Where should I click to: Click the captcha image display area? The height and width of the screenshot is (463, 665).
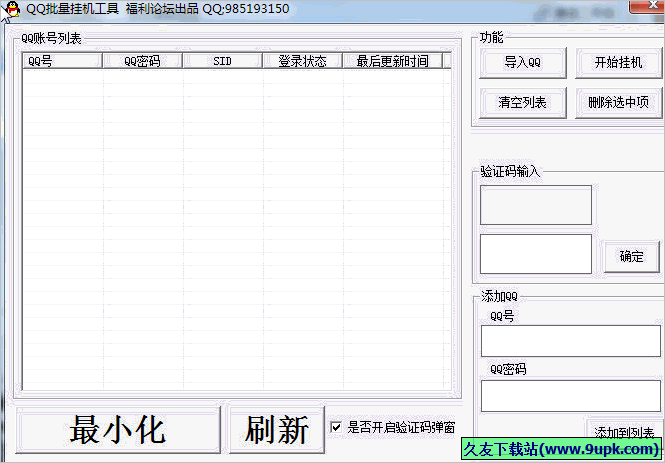coord(536,205)
